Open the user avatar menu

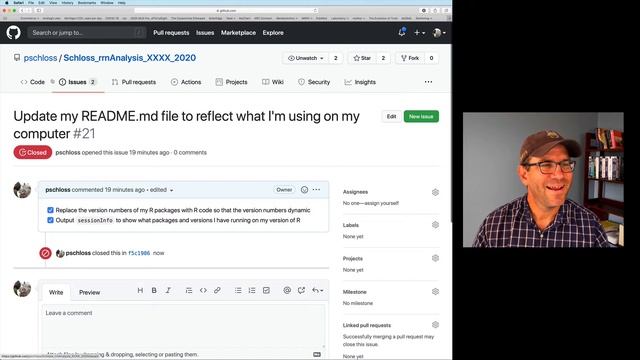(439, 32)
